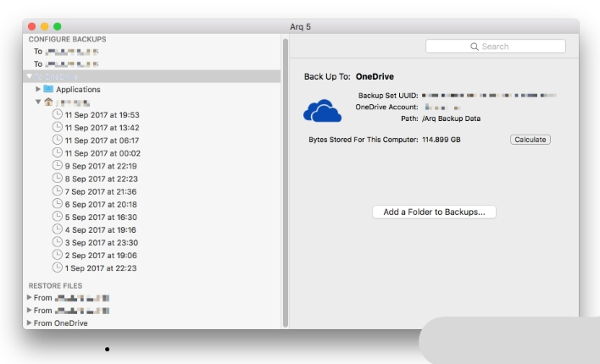Click the magnifier icon in Search field

(475, 47)
